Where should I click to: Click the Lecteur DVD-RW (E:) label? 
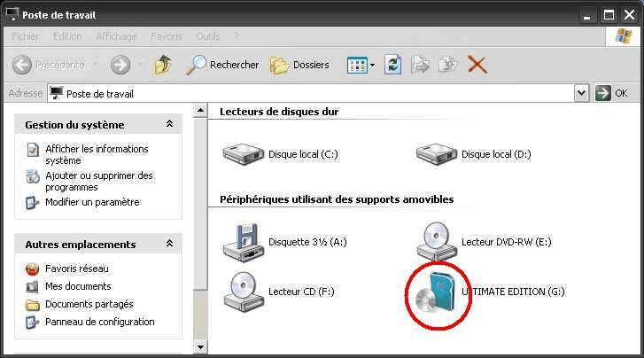coord(507,242)
